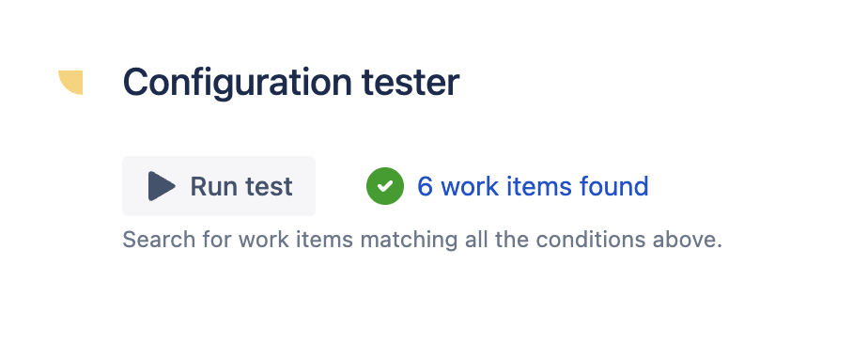Screen dimensions: 868x359
Task: Open the 6 work items found link
Action: click(x=533, y=186)
